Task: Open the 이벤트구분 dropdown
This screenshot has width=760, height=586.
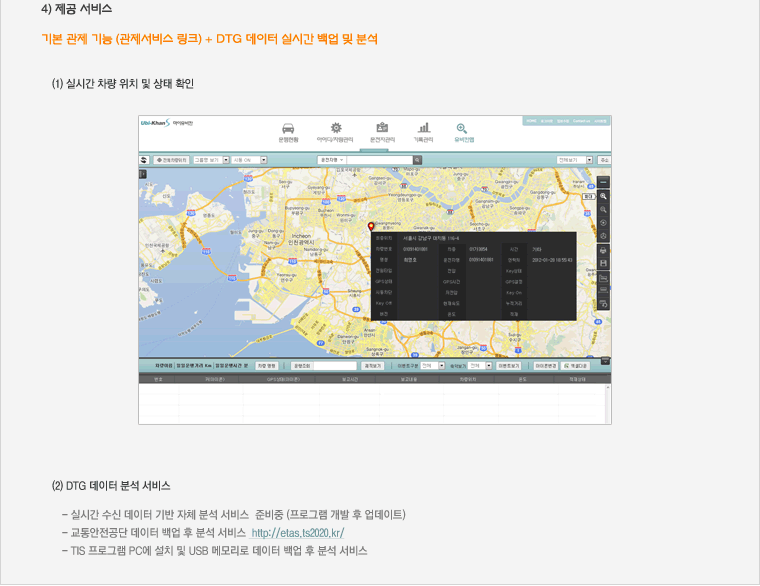Action: tap(432, 365)
